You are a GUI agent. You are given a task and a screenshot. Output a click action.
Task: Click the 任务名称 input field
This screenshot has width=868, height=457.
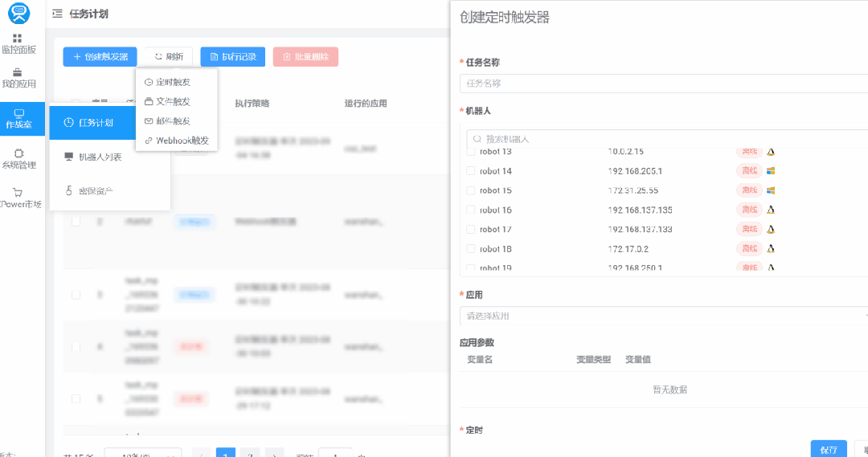pyautogui.click(x=664, y=84)
